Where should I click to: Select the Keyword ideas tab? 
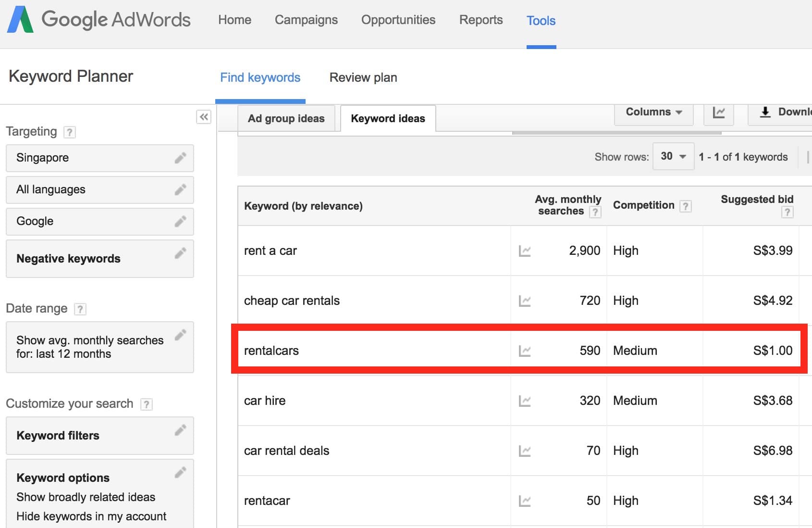click(388, 118)
